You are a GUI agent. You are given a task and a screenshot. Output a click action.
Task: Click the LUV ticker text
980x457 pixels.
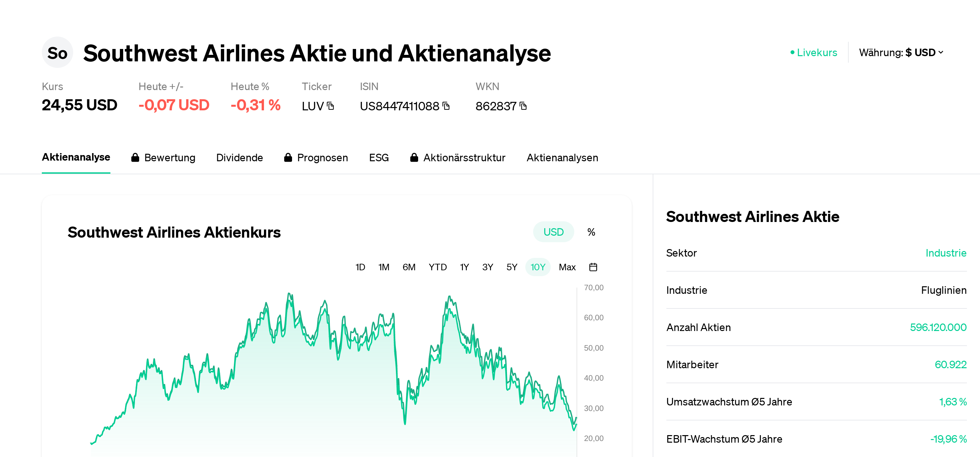coord(313,106)
